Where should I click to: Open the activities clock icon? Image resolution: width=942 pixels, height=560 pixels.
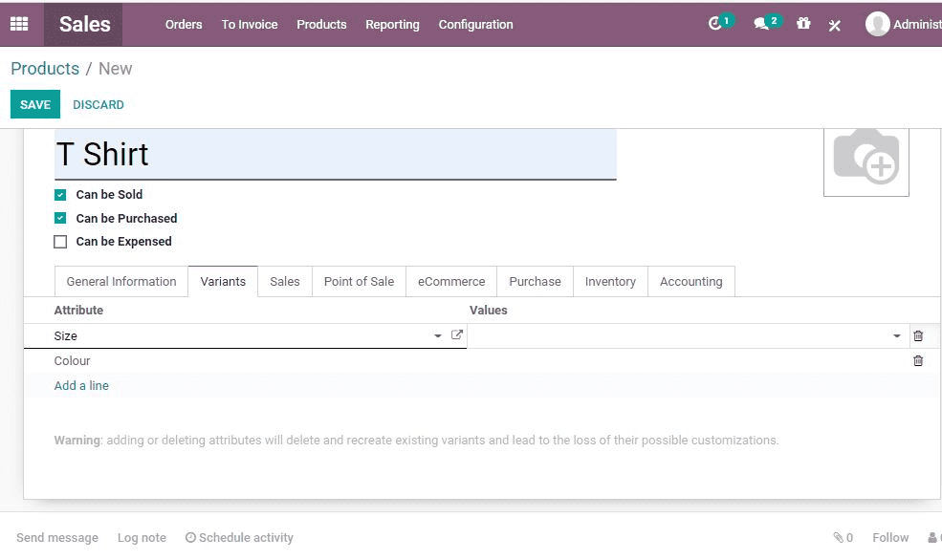(x=715, y=24)
